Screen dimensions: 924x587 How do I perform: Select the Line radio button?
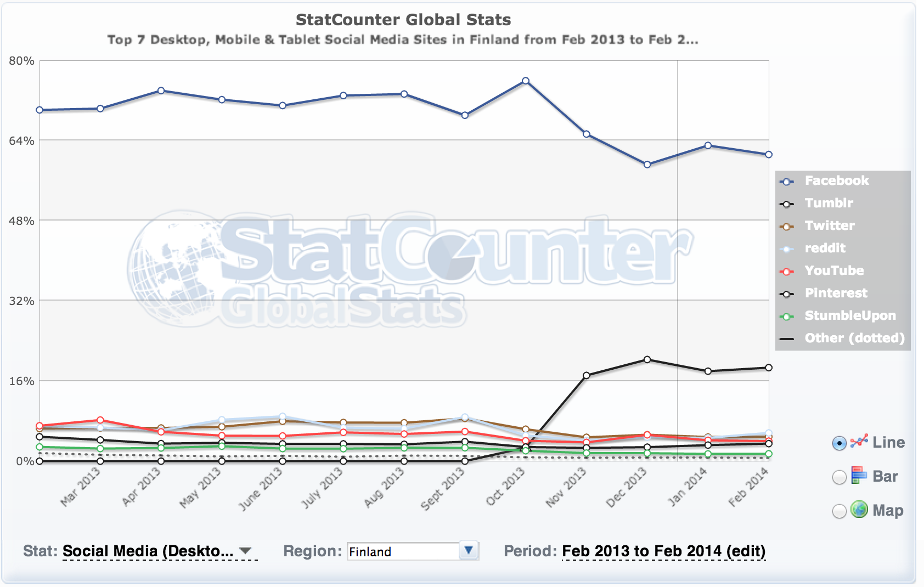click(840, 443)
